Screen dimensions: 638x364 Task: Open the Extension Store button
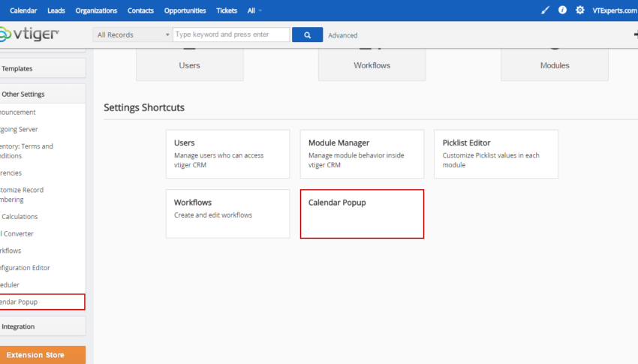tap(42, 355)
